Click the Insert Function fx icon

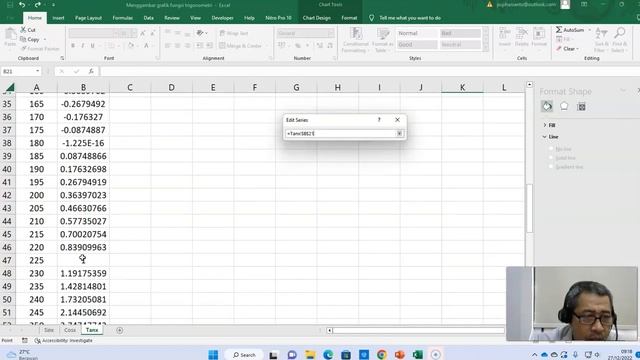point(91,71)
